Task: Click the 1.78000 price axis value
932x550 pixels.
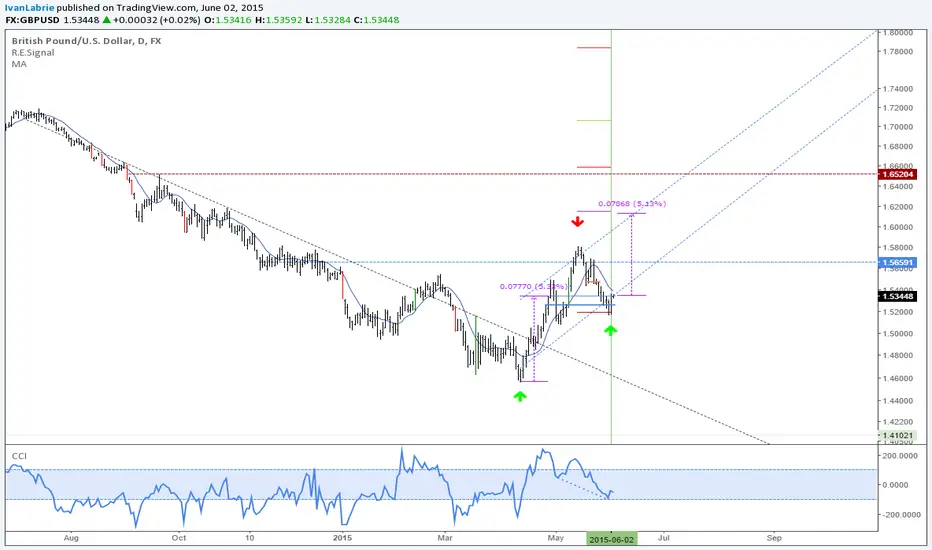Action: pyautogui.click(x=898, y=52)
